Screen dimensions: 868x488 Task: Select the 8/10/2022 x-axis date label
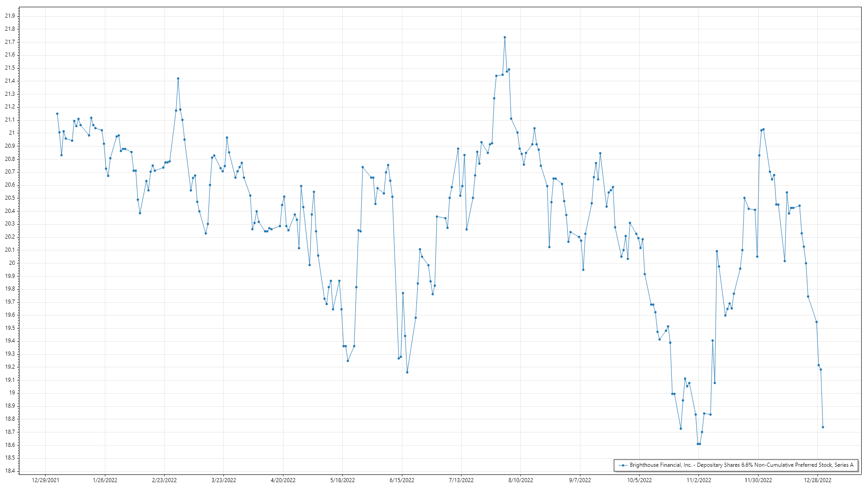520,480
